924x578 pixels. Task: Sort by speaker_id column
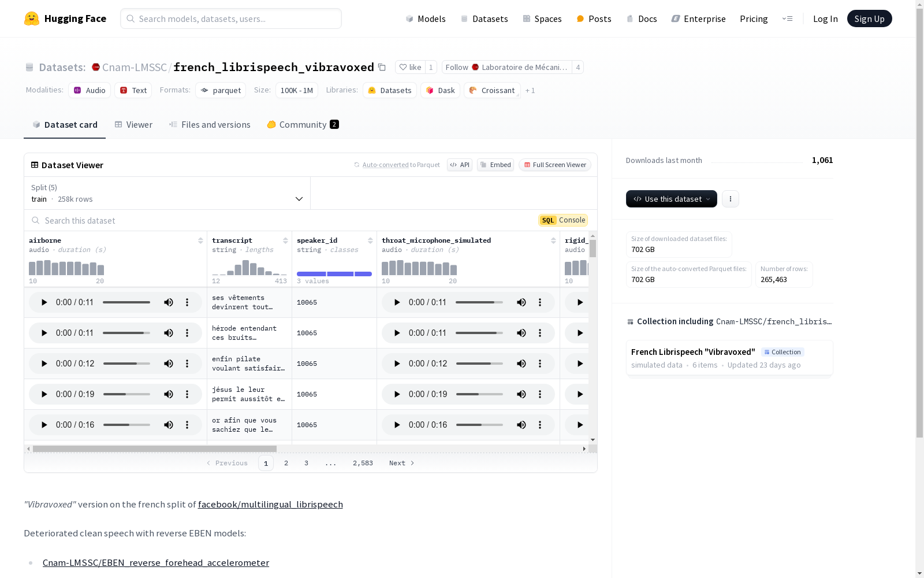[370, 240]
